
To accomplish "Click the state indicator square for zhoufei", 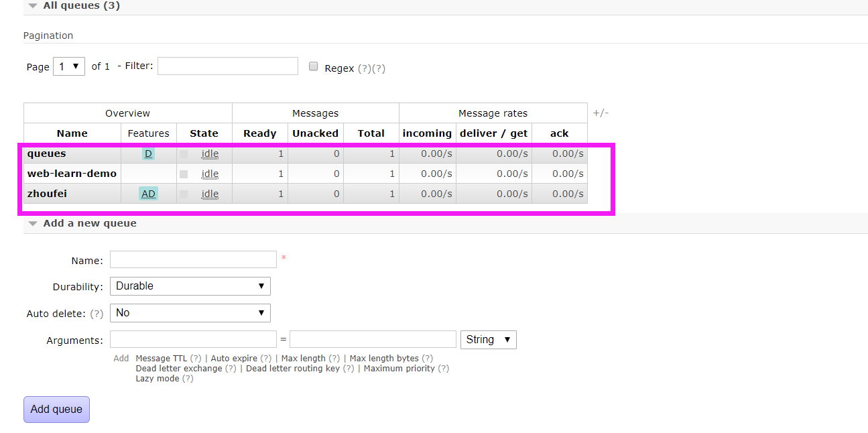I will [184, 194].
